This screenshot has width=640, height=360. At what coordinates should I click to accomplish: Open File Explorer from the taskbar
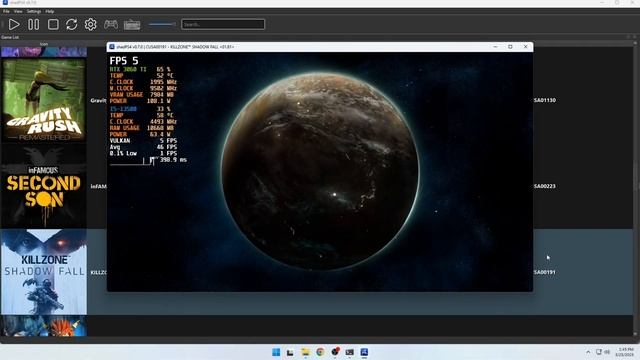[x=305, y=352]
